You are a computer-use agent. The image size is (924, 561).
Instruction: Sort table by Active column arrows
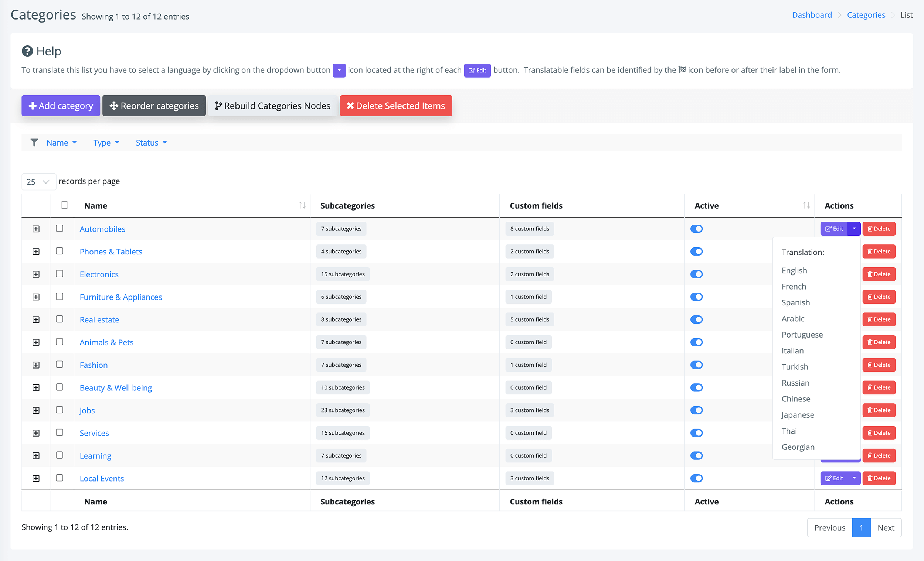(806, 205)
